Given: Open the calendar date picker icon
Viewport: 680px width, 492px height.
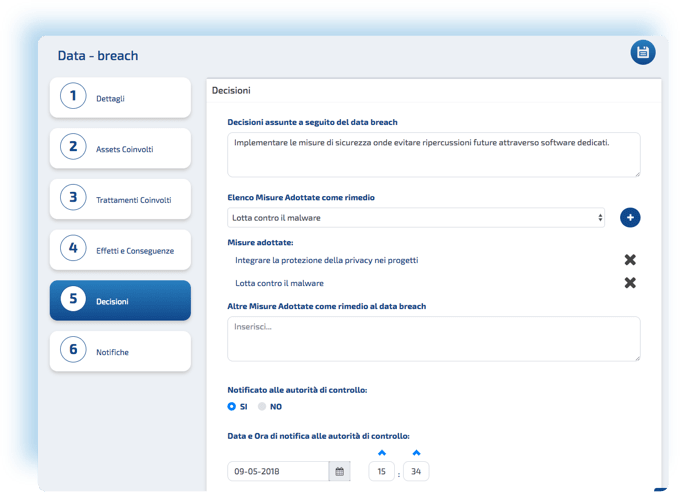Looking at the screenshot, I should pyautogui.click(x=340, y=471).
